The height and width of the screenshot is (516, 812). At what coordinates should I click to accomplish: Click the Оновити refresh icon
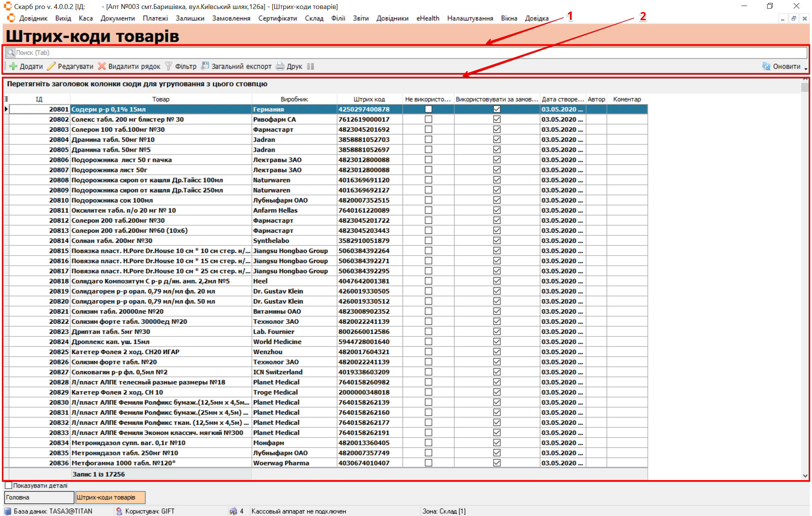pos(766,66)
